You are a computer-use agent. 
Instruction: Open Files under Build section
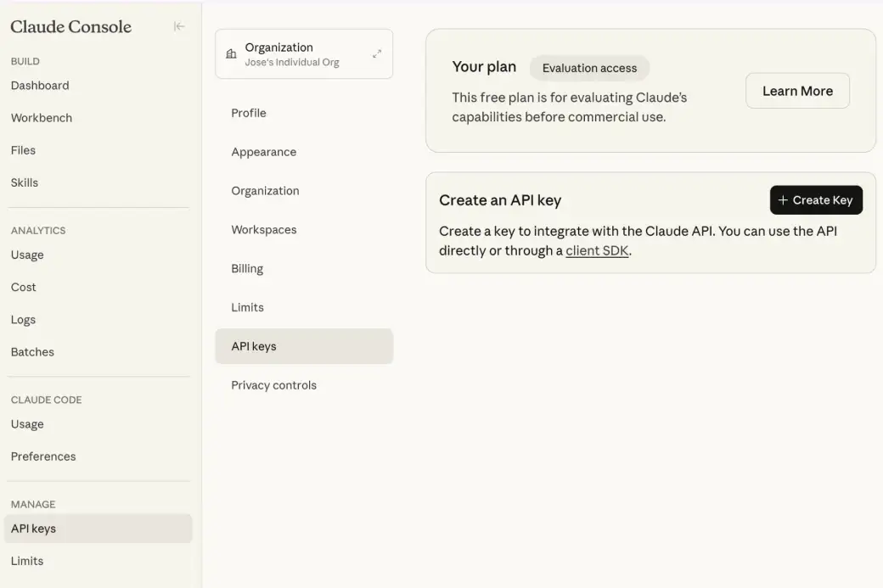23,150
